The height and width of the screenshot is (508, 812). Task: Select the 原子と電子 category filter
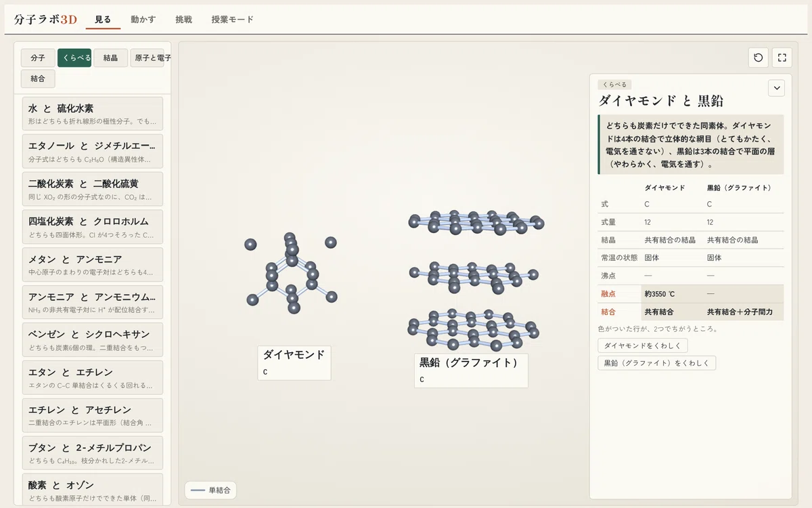point(147,58)
